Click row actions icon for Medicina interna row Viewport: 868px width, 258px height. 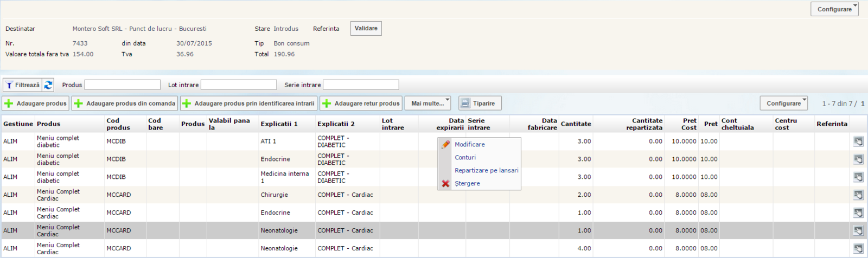click(x=858, y=177)
